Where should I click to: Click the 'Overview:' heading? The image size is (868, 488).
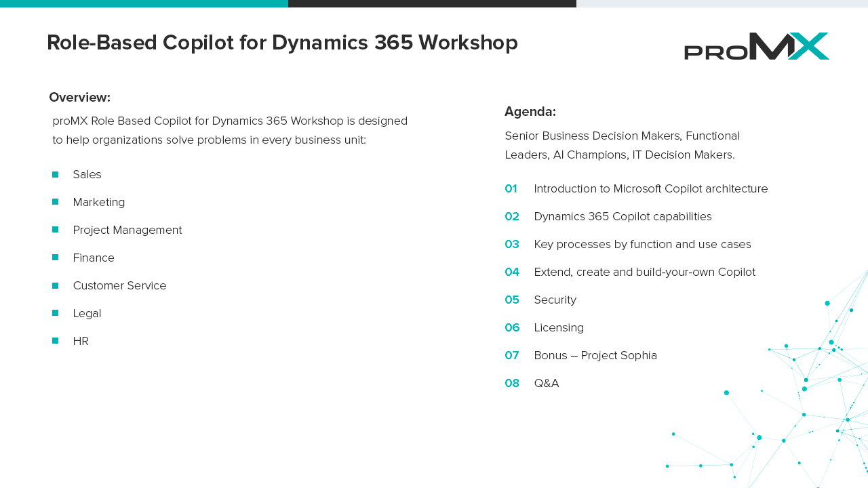(79, 97)
